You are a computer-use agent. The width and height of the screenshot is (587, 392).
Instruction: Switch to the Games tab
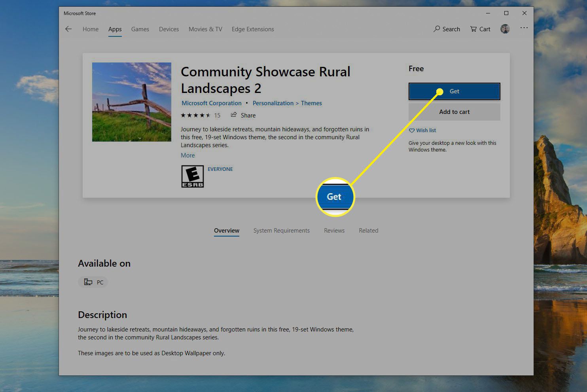click(x=140, y=29)
